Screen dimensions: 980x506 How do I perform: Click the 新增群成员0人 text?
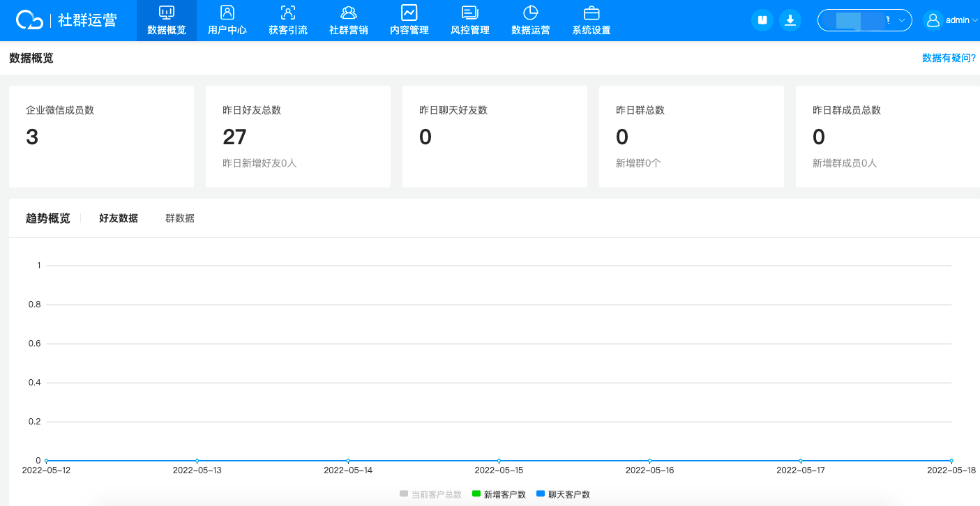[x=845, y=163]
